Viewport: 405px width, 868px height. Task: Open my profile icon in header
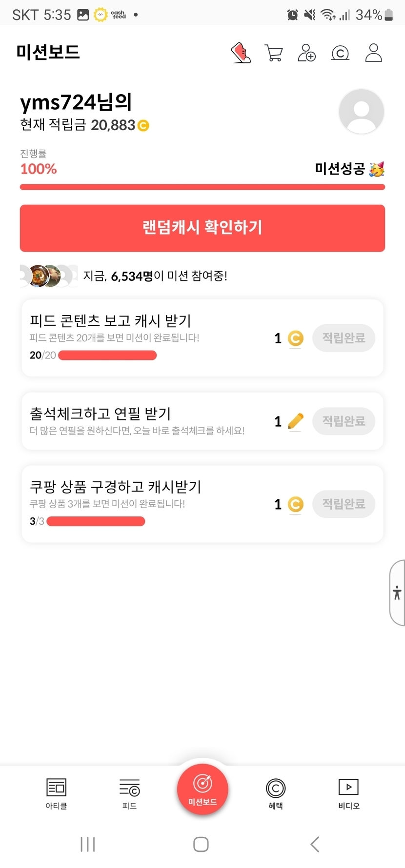(373, 53)
